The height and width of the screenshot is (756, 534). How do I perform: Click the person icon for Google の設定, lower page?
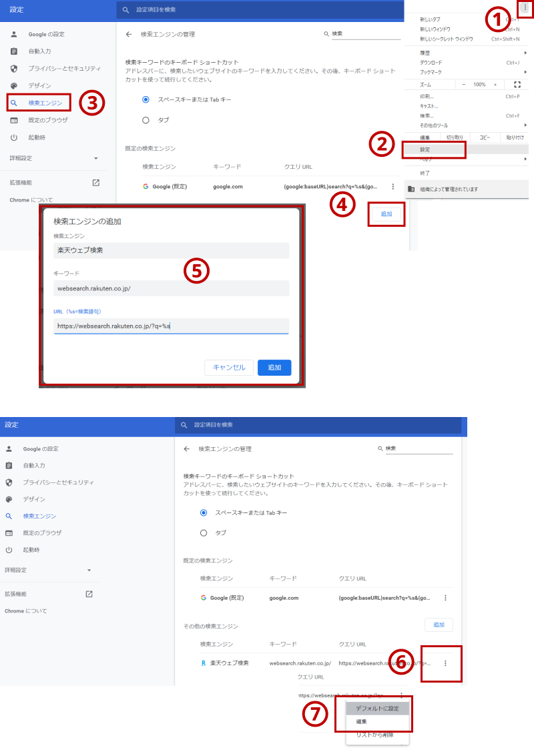9,449
